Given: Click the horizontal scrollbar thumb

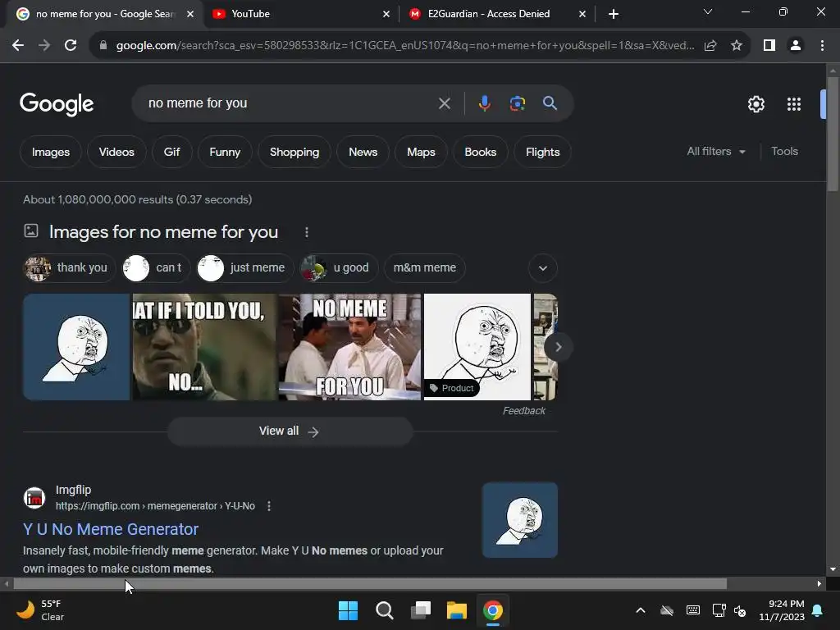Looking at the screenshot, I should (x=370, y=584).
